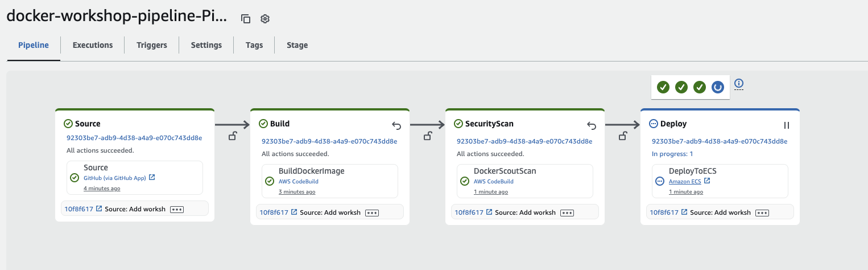Open pipeline settings gear icon
The width and height of the screenshot is (868, 270).
pyautogui.click(x=264, y=19)
